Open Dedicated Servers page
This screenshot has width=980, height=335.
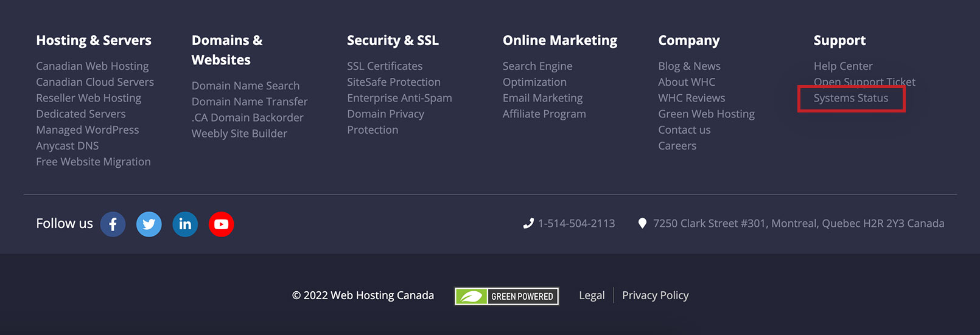pyautogui.click(x=81, y=114)
